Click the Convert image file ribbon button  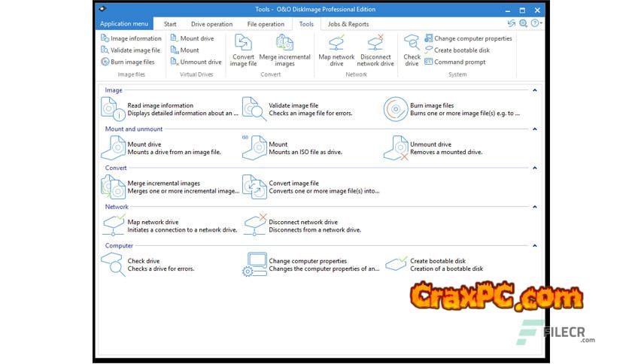click(243, 50)
